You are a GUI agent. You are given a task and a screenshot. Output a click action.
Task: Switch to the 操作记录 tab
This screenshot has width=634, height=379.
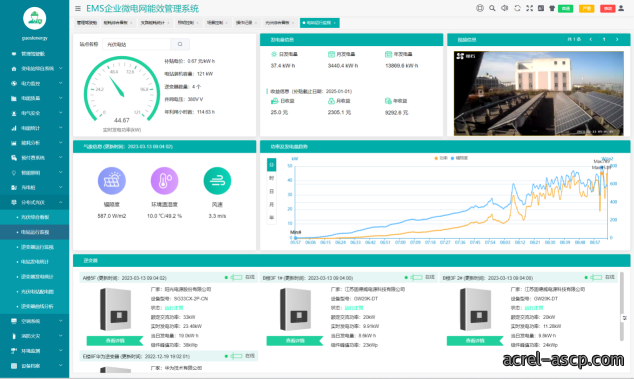pos(245,23)
